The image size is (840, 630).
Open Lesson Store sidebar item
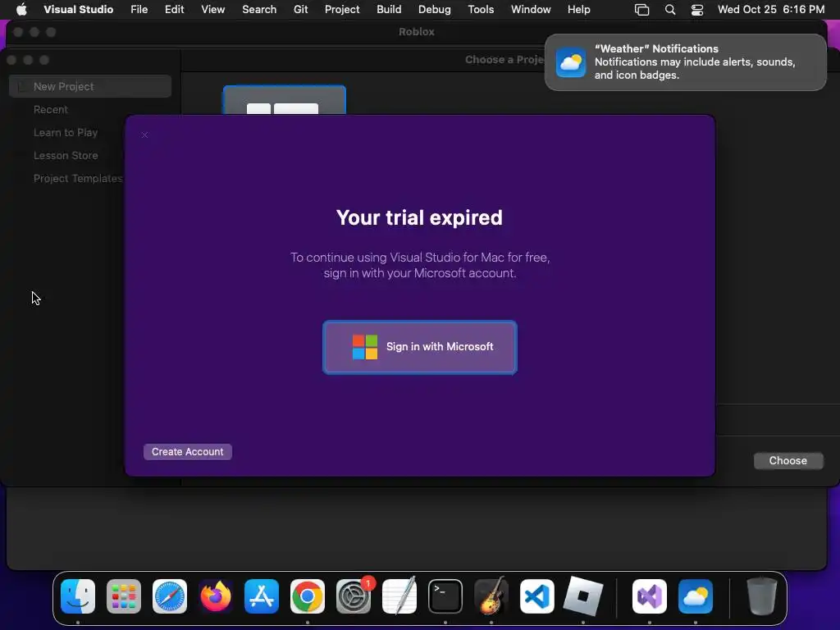66,155
